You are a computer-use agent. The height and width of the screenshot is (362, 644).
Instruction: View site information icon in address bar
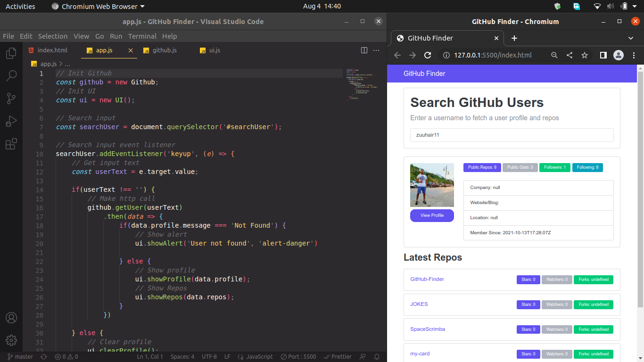click(446, 55)
